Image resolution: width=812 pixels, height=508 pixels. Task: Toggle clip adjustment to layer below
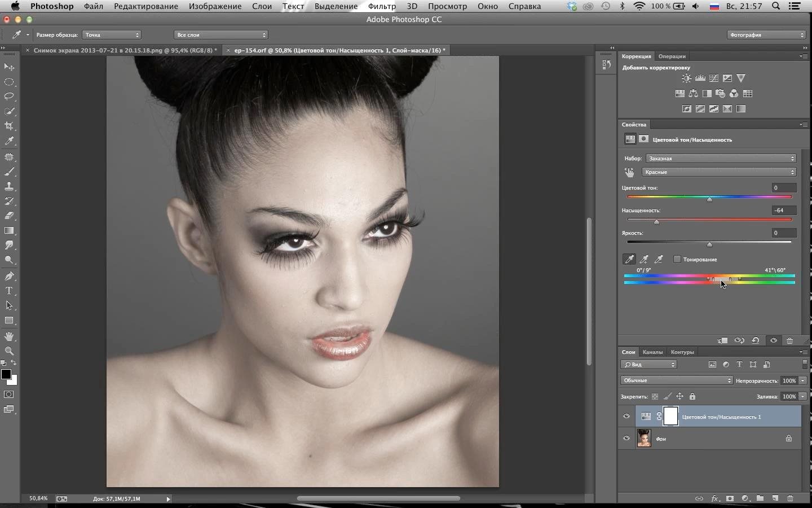point(722,341)
